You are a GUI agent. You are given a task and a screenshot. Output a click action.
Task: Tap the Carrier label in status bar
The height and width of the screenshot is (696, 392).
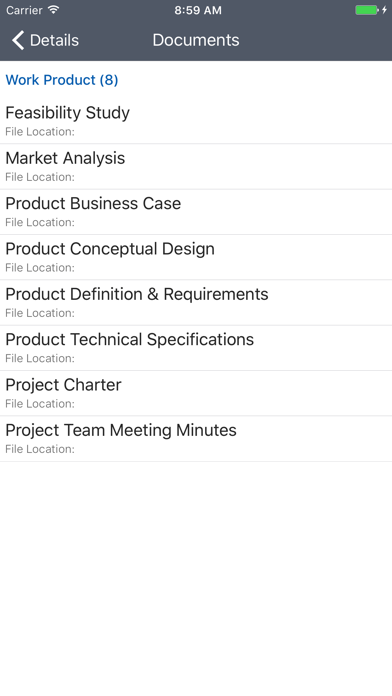24,10
